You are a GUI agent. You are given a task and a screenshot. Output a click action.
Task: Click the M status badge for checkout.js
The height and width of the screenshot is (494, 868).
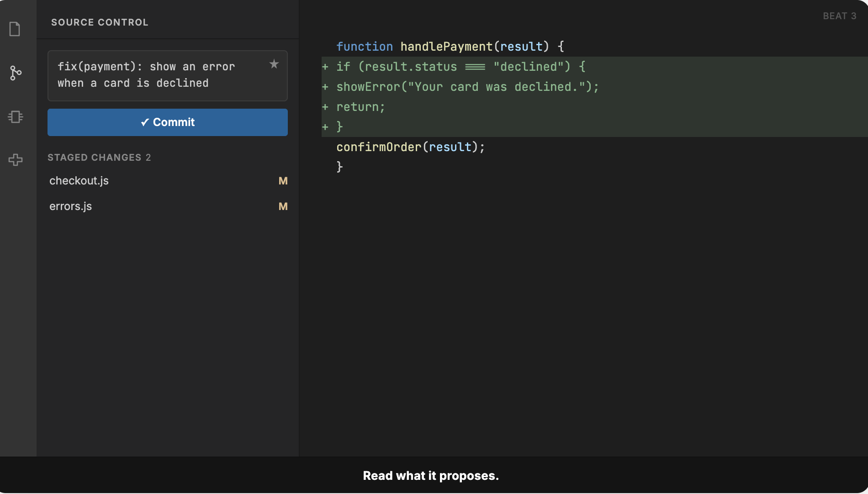tap(283, 181)
